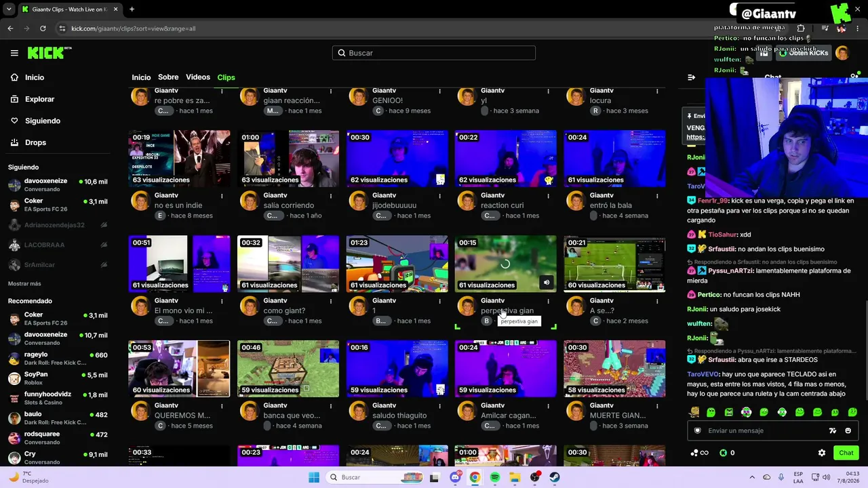Open the emoji picker in chat input

pyautogui.click(x=848, y=430)
